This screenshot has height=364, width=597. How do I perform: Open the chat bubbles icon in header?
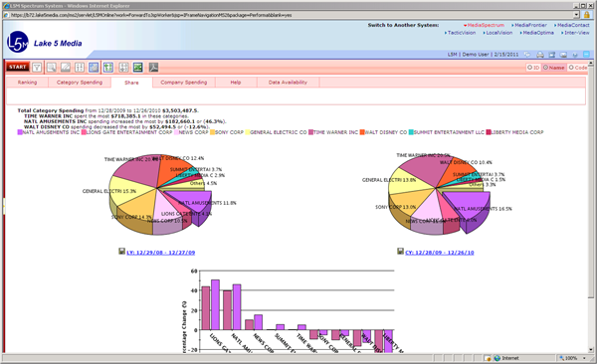click(x=527, y=55)
